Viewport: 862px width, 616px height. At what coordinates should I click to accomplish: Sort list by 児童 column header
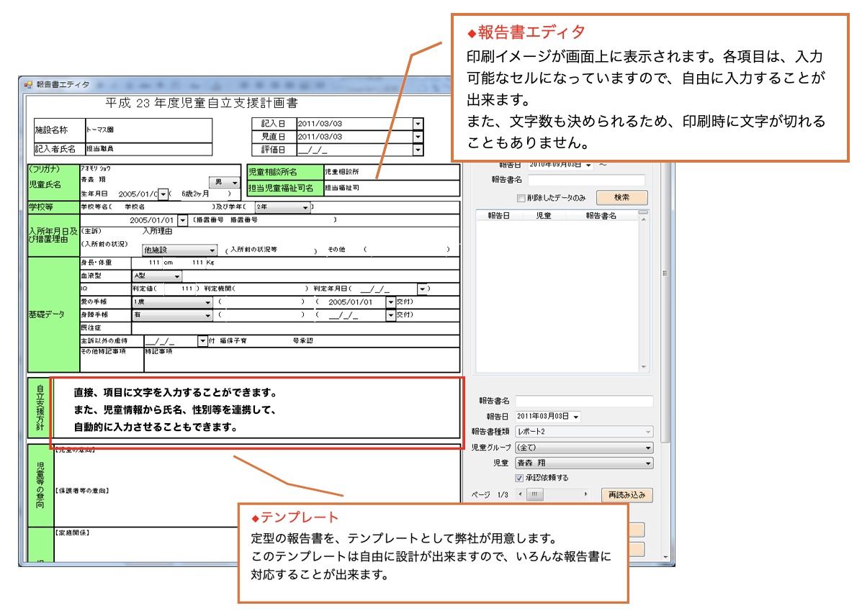(x=543, y=216)
